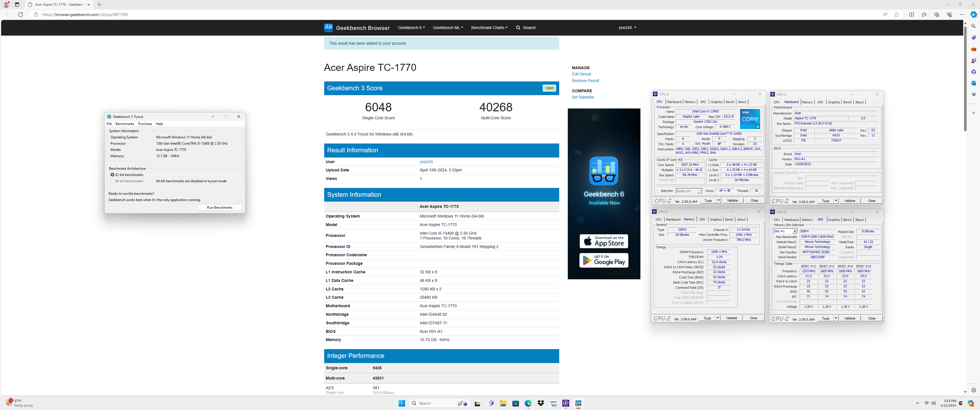Click Edit Result link
This screenshot has width=980, height=410.
point(581,74)
